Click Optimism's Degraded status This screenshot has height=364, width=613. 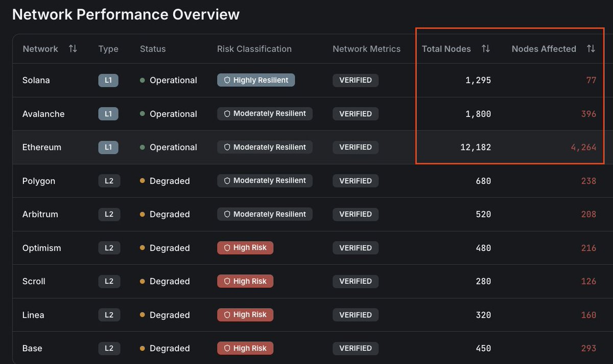coord(165,248)
